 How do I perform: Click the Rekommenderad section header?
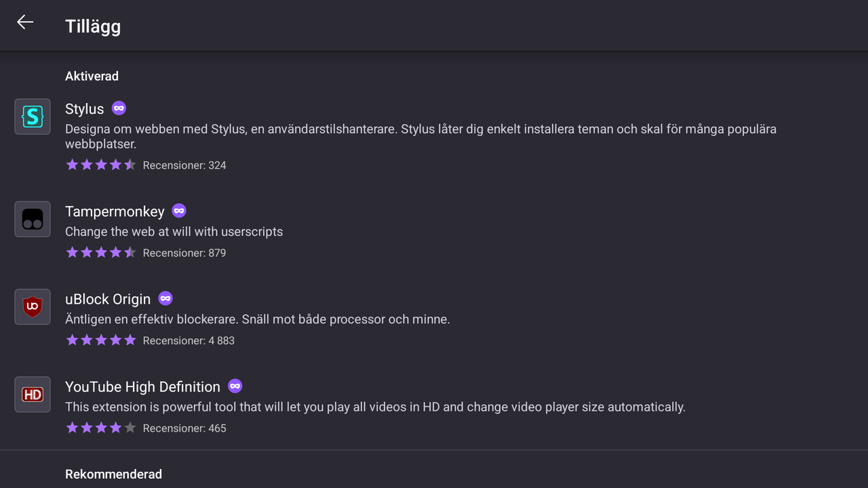click(x=113, y=474)
